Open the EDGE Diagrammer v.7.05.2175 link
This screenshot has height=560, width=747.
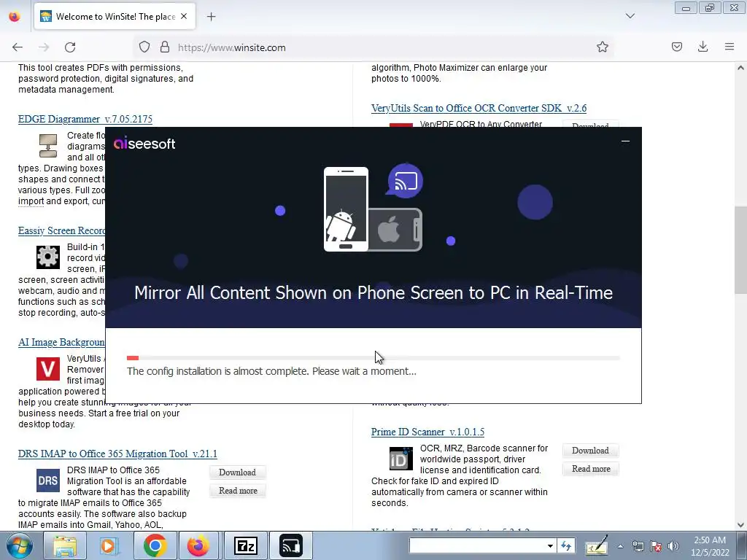coord(85,119)
